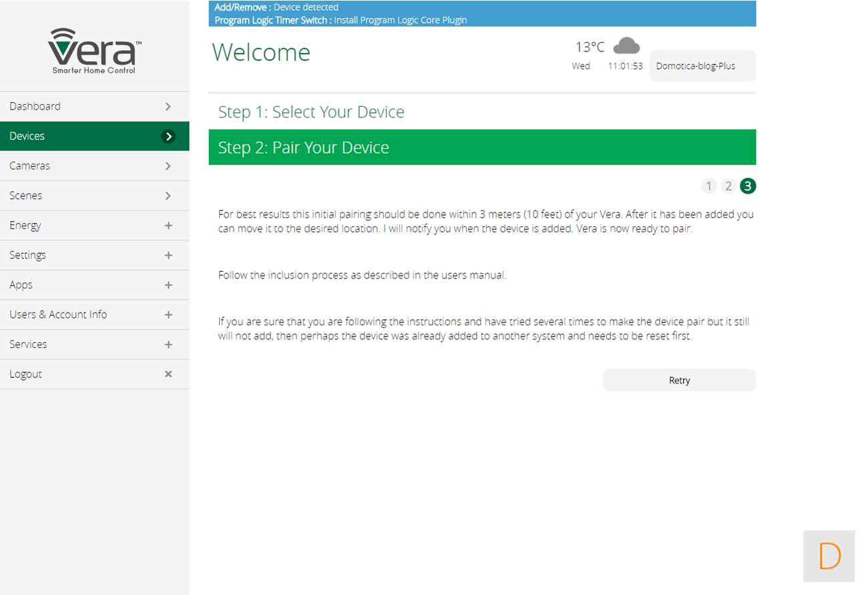Open the Cameras menu item
The height and width of the screenshot is (595, 868).
[94, 166]
